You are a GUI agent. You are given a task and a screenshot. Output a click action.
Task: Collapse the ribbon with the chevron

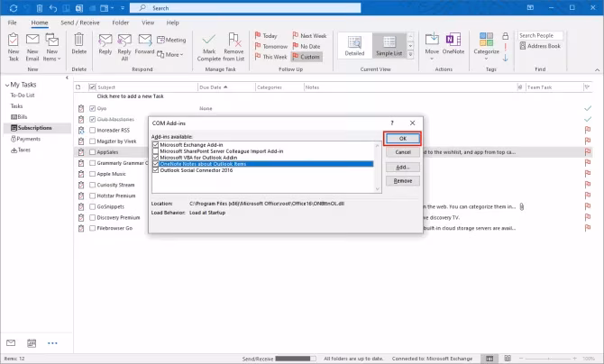[597, 69]
